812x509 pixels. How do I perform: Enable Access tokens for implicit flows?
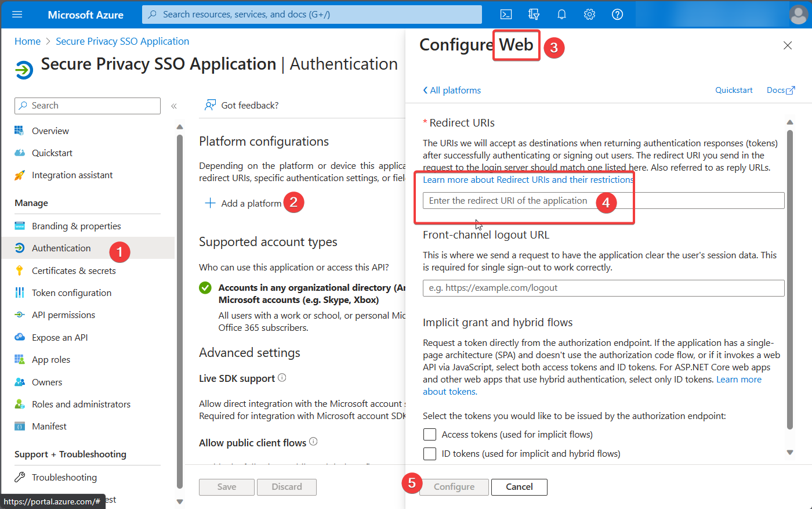tap(429, 434)
